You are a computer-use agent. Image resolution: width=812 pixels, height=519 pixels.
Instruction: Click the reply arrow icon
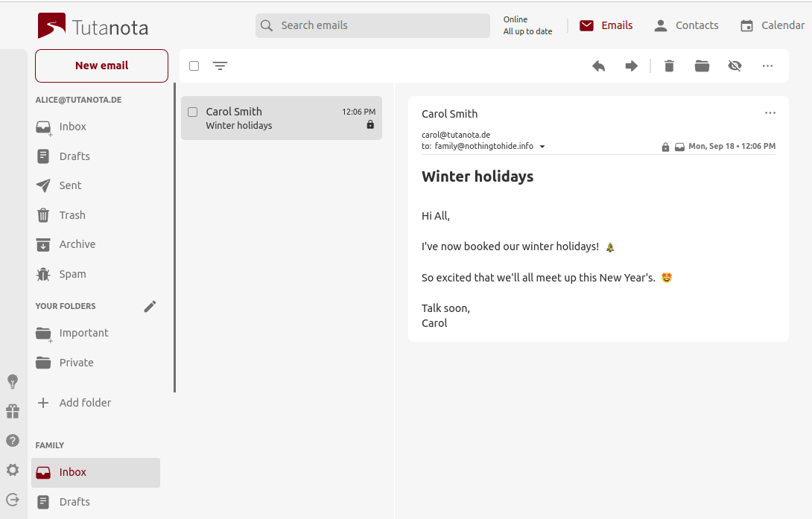598,66
